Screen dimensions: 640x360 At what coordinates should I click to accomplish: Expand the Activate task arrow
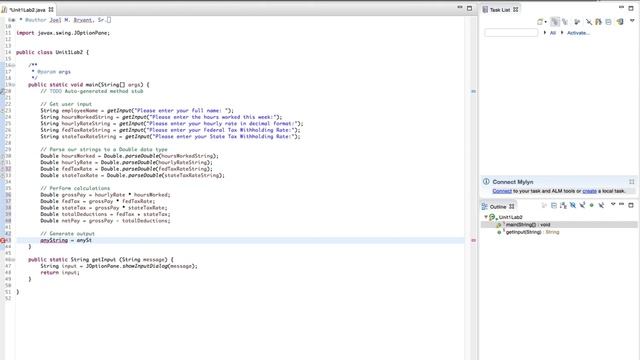[x=562, y=33]
